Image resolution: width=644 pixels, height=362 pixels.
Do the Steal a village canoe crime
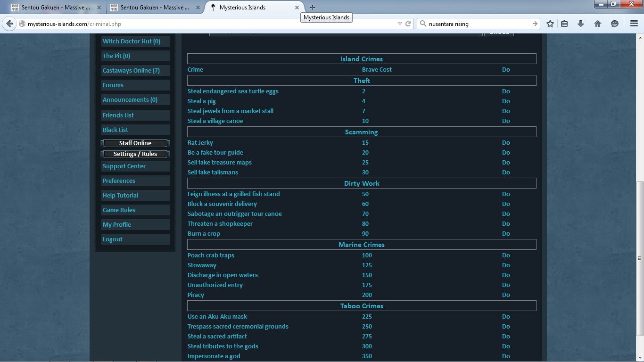pyautogui.click(x=506, y=121)
